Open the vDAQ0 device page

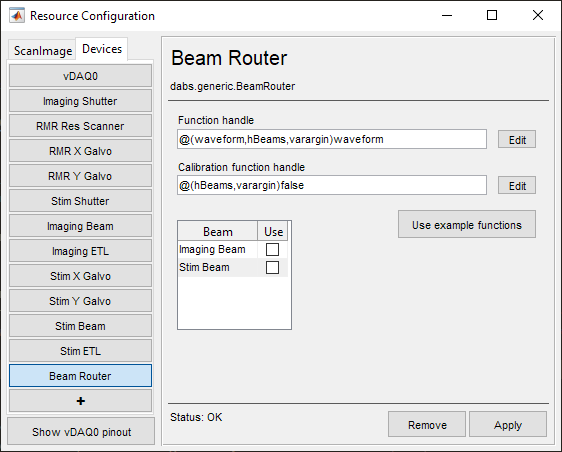(x=80, y=76)
